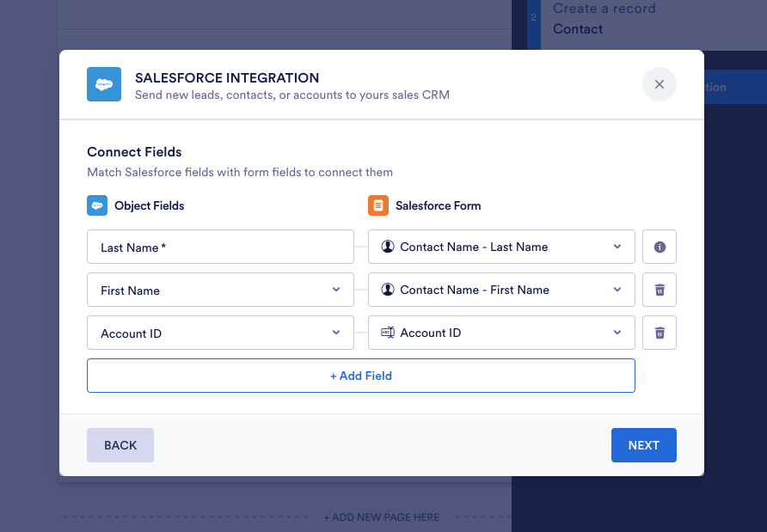The height and width of the screenshot is (532, 767).
Task: Click the Last Name required field box
Action: (220, 247)
